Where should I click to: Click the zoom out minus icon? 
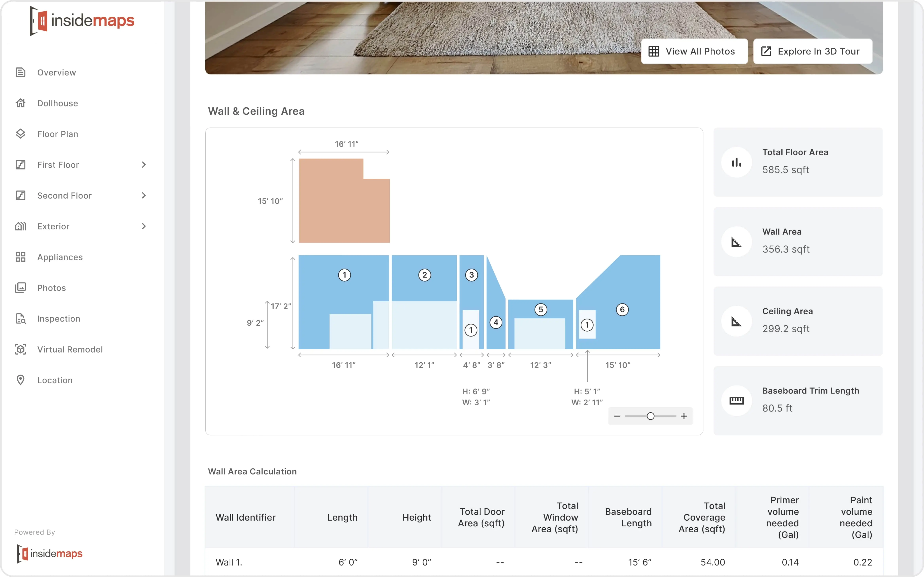pos(617,416)
